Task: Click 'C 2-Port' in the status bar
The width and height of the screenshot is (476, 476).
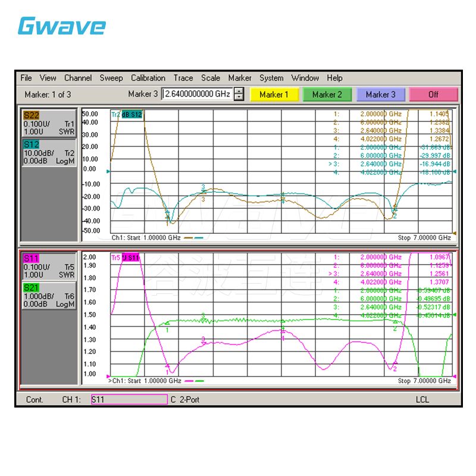Action: (185, 399)
